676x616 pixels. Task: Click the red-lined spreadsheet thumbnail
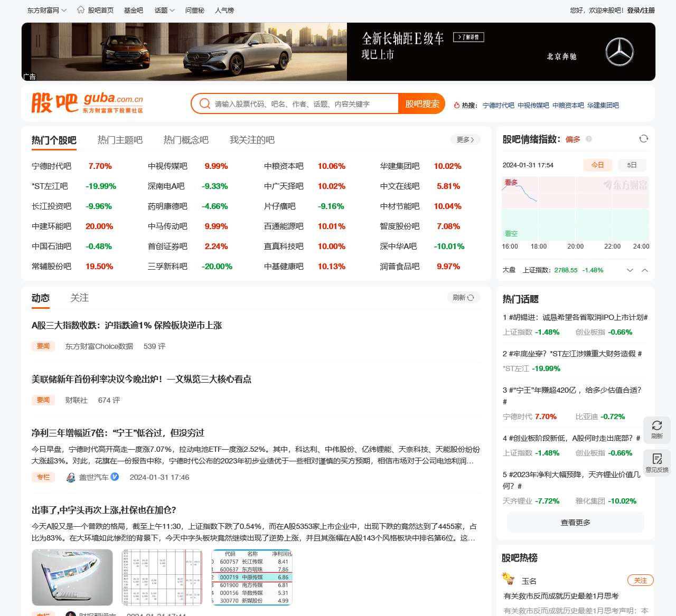tap(162, 577)
